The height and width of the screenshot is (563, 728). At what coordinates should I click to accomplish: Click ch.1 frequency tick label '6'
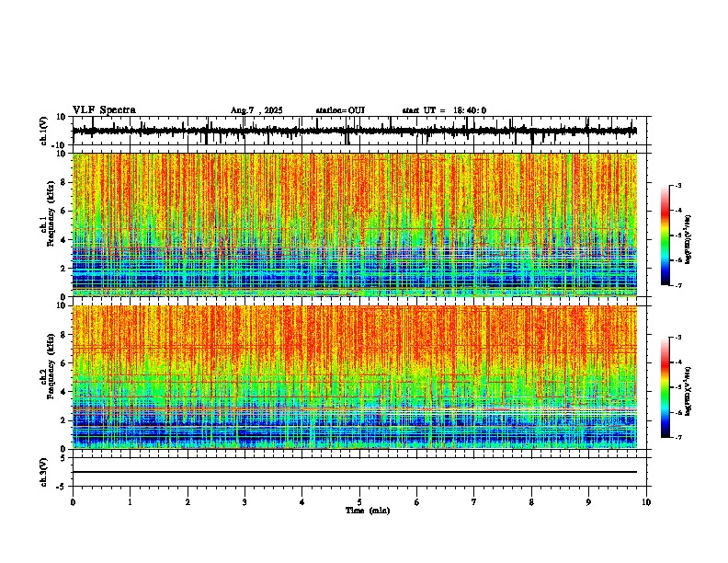pos(63,211)
